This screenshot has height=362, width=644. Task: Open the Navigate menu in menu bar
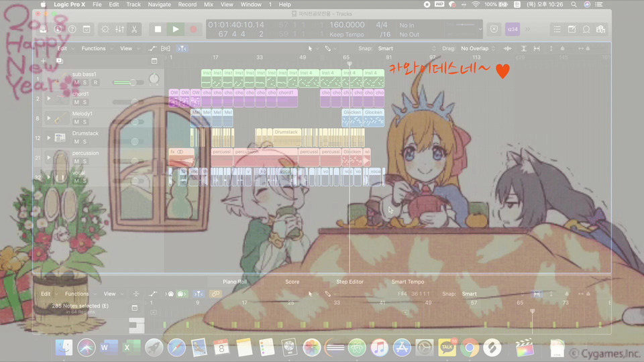[160, 5]
